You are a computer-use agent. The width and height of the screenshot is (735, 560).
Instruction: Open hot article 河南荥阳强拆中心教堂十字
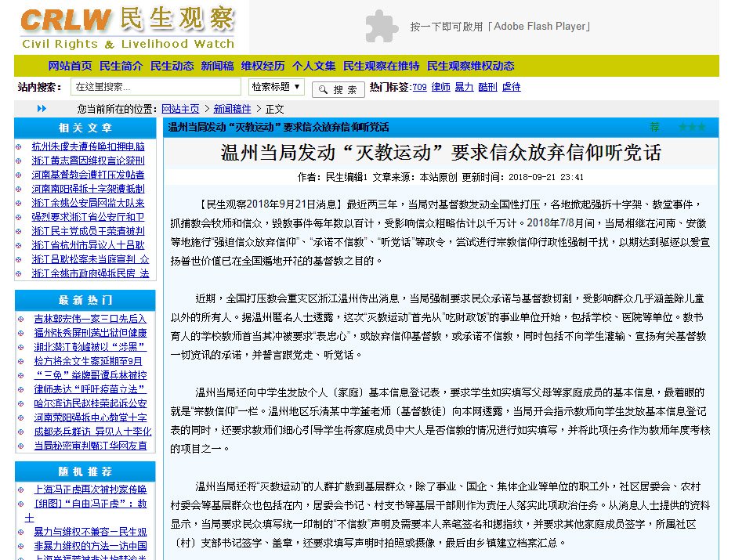pos(90,417)
